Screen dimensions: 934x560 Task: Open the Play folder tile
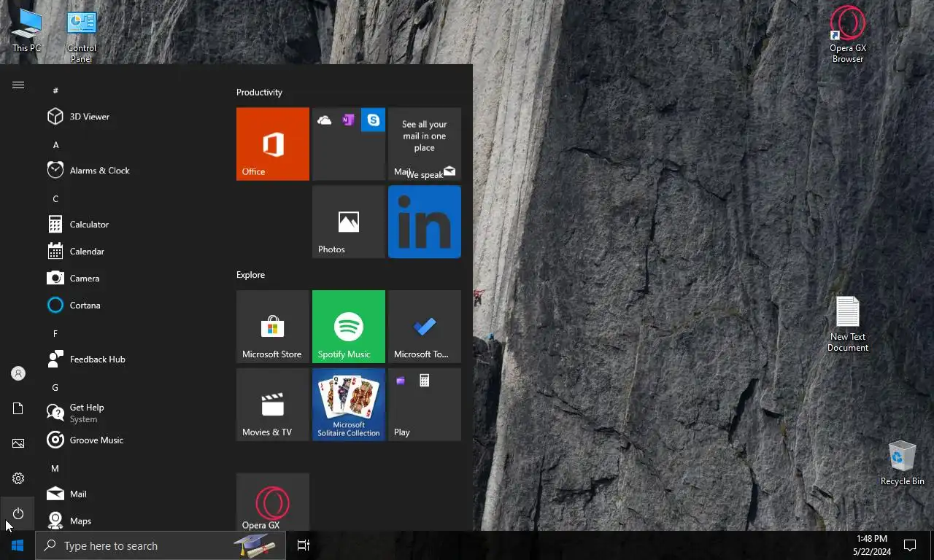425,405
